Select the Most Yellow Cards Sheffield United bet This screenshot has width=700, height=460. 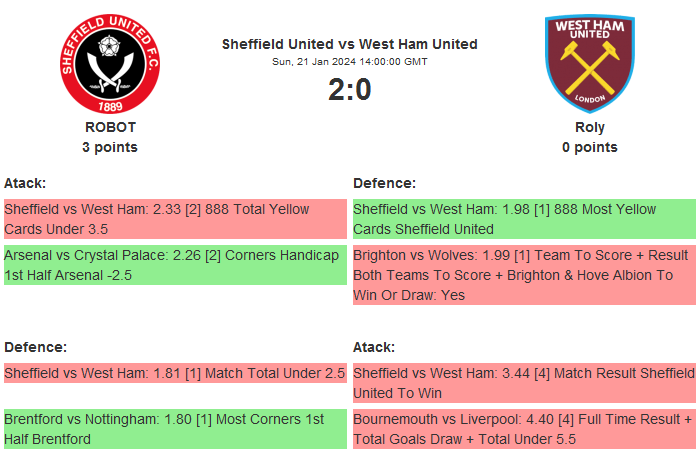click(524, 219)
